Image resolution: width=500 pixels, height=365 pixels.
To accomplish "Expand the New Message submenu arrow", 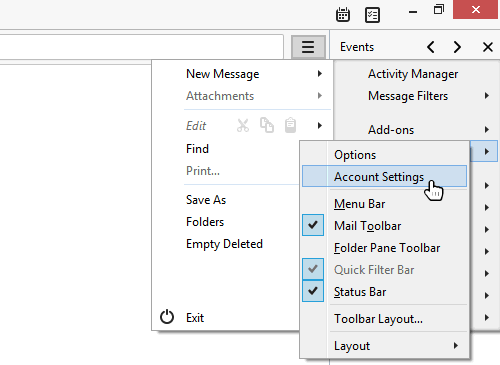I will click(x=320, y=74).
